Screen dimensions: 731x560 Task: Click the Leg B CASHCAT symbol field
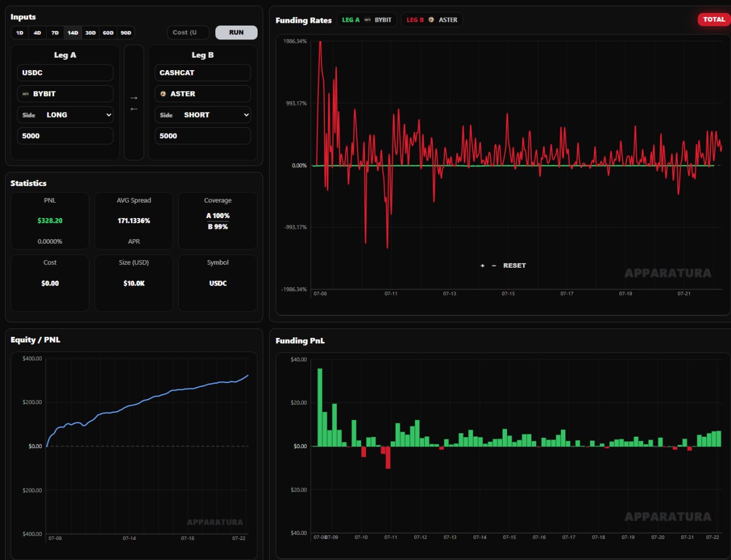[x=203, y=72]
